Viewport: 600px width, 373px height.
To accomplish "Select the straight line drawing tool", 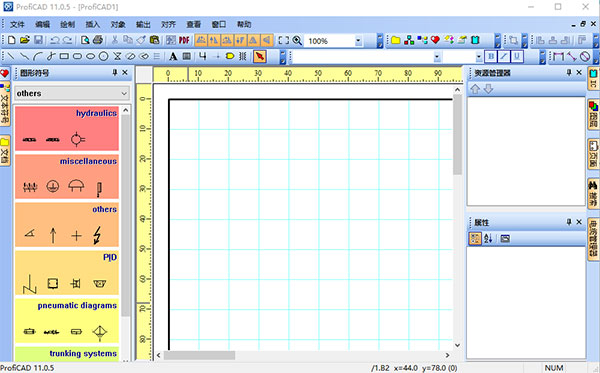I will pyautogui.click(x=11, y=57).
